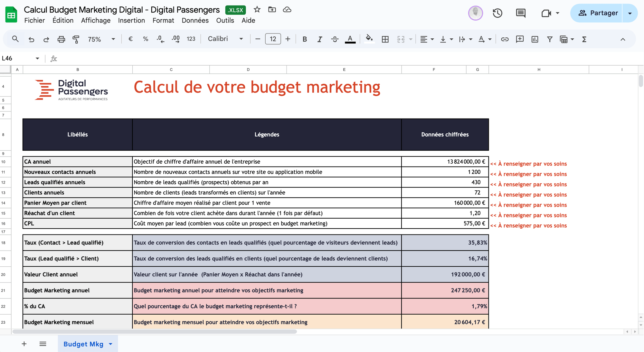Image resolution: width=644 pixels, height=352 pixels.
Task: Open the Affichage menu
Action: pyautogui.click(x=96, y=20)
